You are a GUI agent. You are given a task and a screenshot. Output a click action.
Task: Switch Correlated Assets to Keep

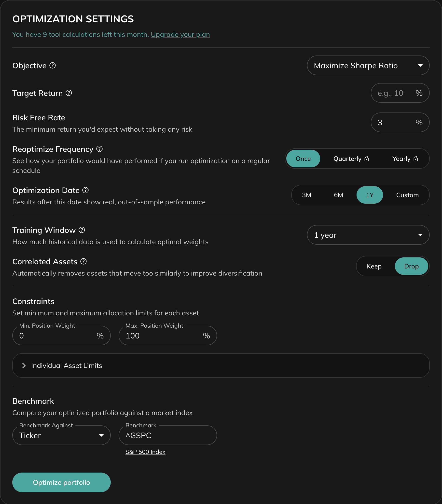click(374, 266)
